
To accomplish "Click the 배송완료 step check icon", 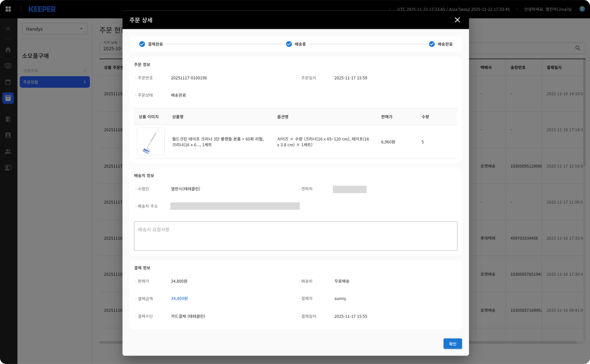I will click(x=432, y=44).
